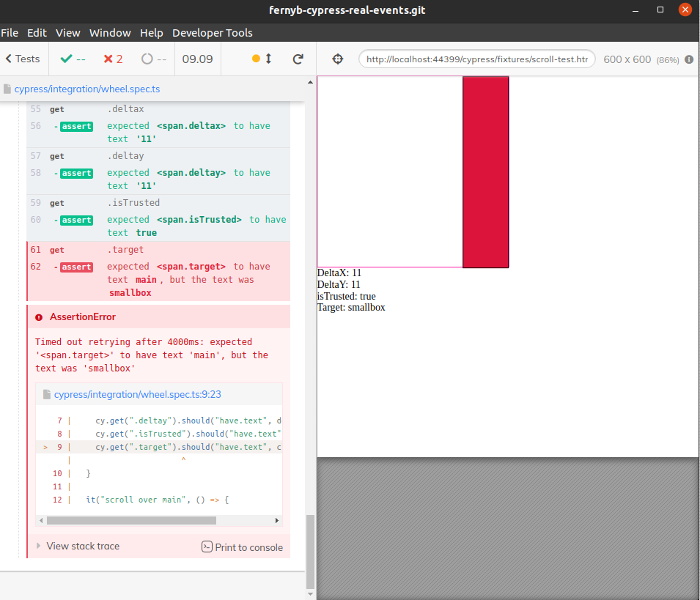The image size is (700, 600).
Task: Select failed assert row for span.target
Action: pyautogui.click(x=158, y=279)
